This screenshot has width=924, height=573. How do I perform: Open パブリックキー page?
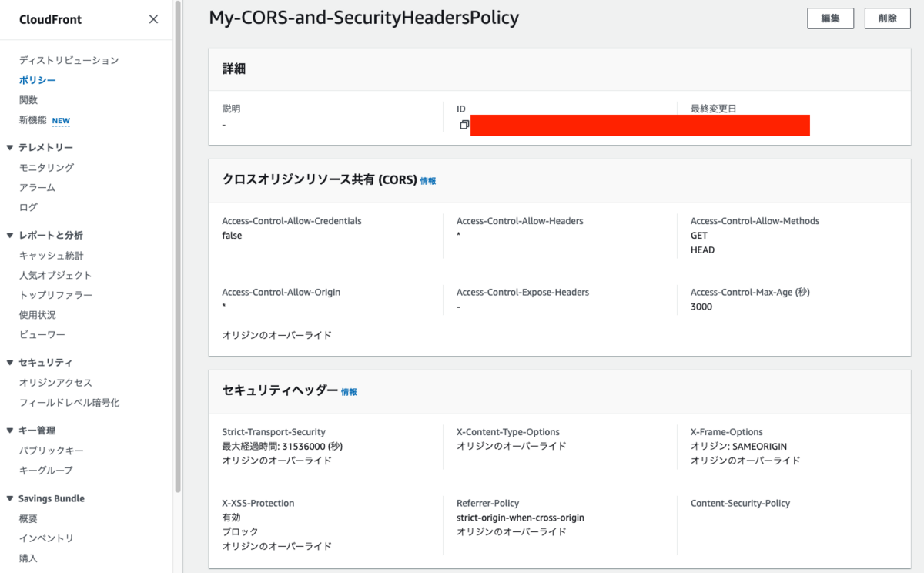click(x=52, y=451)
